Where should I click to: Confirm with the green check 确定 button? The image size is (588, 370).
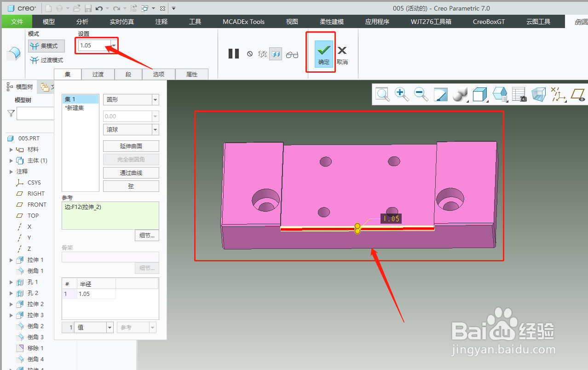pyautogui.click(x=324, y=54)
